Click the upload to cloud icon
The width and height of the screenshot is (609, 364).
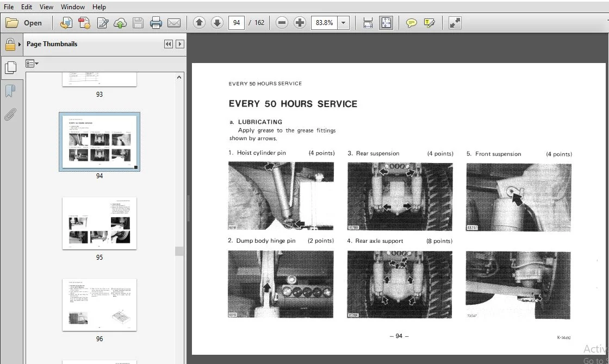pyautogui.click(x=120, y=23)
